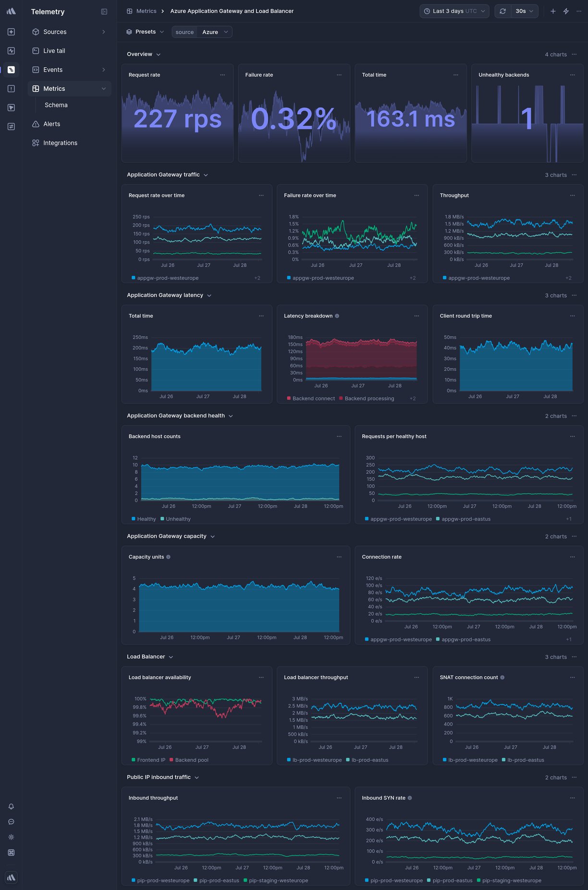Screen dimensions: 588x890
Task: Toggle lb-prod-eastus in throughput legend
Action: [x=367, y=760]
